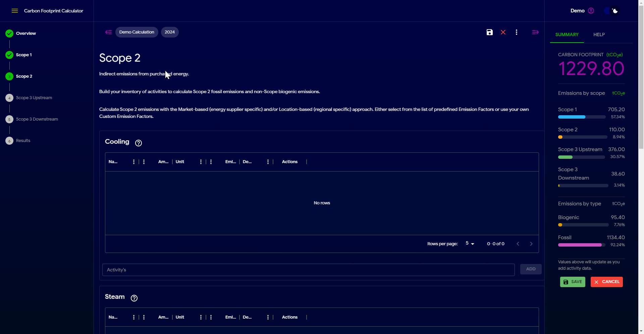
Task: Navigate to Scope 3 Upstream step
Action: [29, 98]
